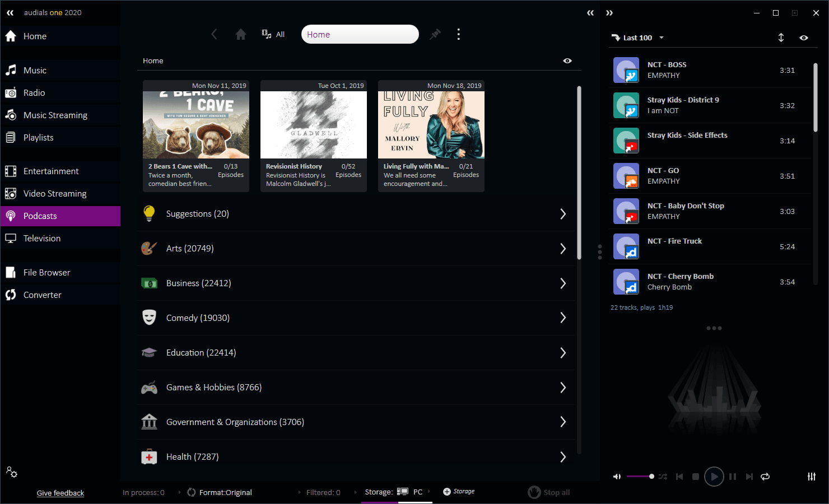
Task: Select Television in the sidebar
Action: (x=42, y=239)
